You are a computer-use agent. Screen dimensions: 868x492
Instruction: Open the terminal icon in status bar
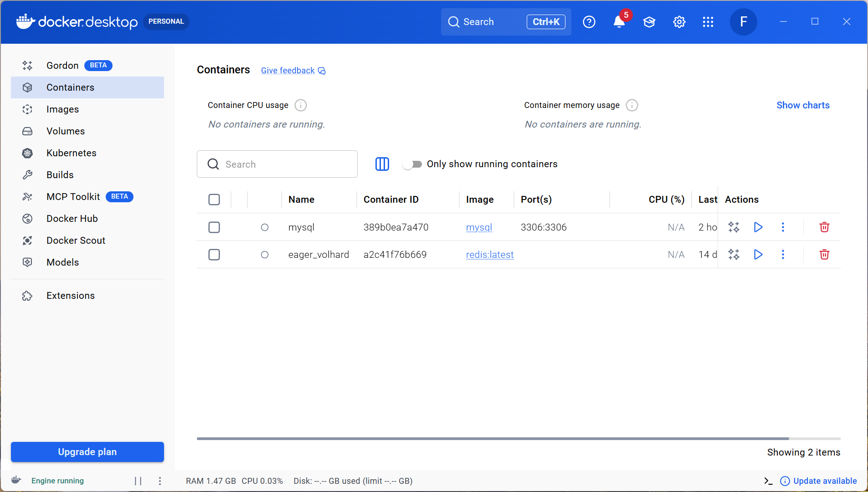[x=768, y=481]
